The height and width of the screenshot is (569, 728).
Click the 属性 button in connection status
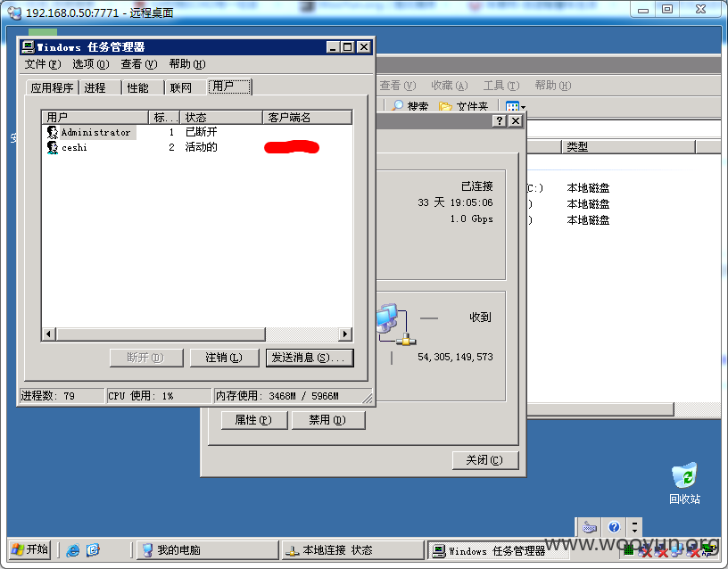(254, 420)
